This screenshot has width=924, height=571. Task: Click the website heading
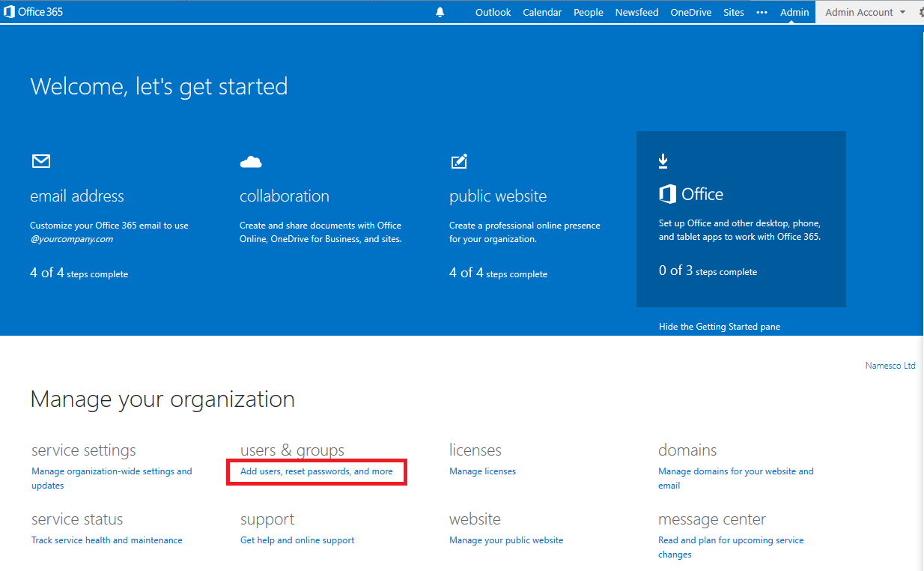[x=475, y=519]
